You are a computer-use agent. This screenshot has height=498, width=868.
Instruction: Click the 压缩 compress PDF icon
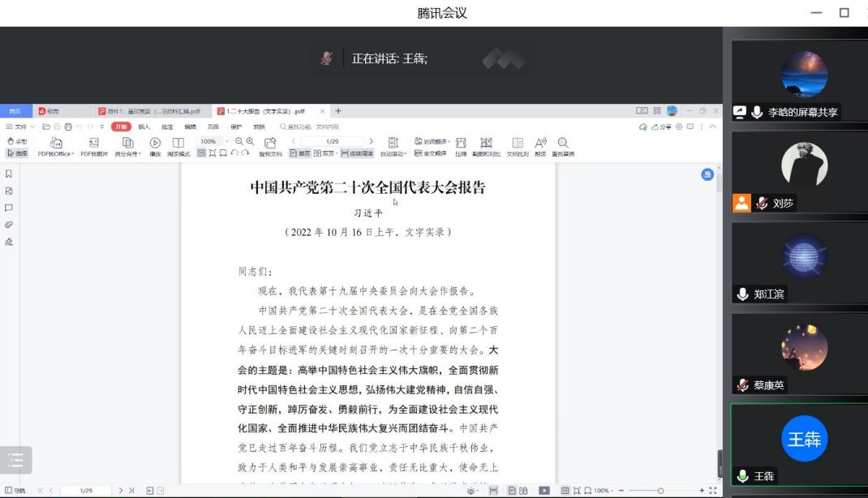pyautogui.click(x=461, y=144)
